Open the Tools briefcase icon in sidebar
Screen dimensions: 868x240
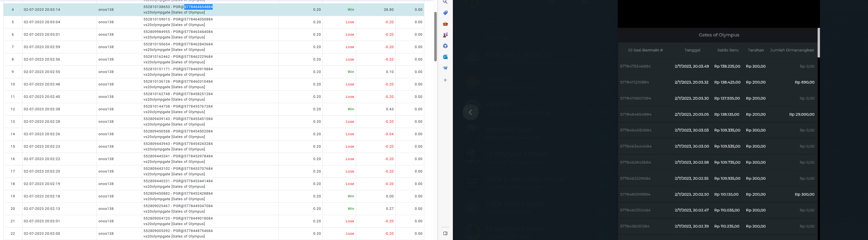[445, 24]
